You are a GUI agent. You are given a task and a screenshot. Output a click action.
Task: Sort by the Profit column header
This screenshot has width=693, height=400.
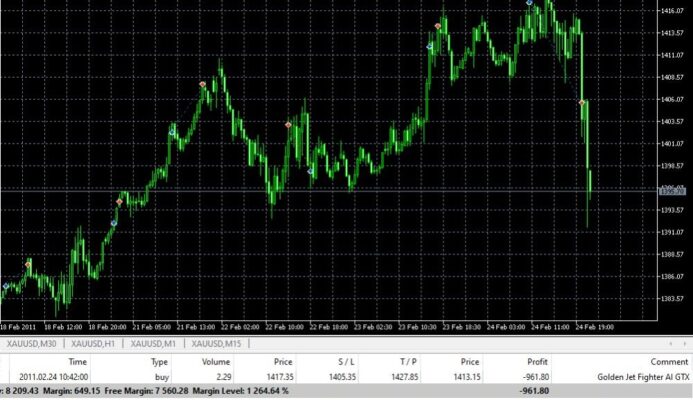(537, 361)
